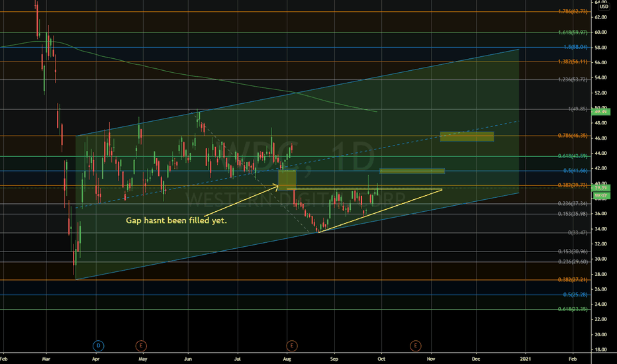Click the 0.5(41.66) Fibonacci level label

pyautogui.click(x=575, y=171)
